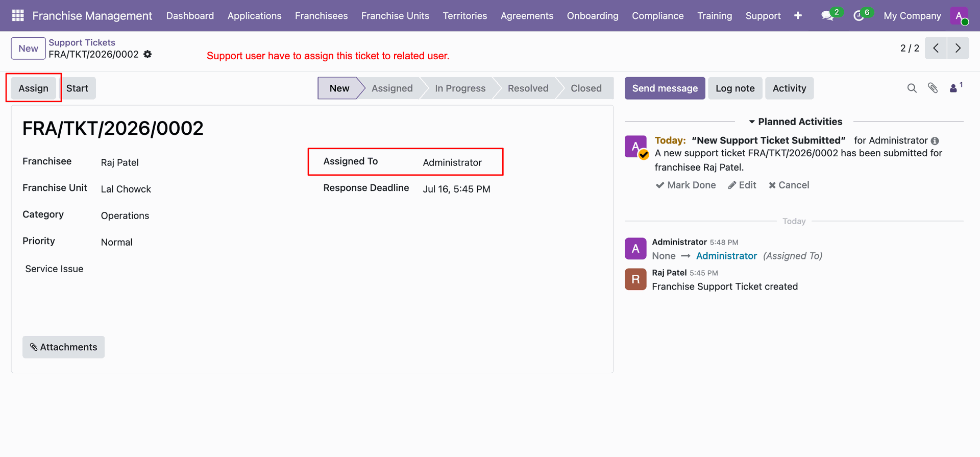Click the Franchisee field Raj Patel
Viewport: 980px width, 457px height.
pyautogui.click(x=120, y=162)
